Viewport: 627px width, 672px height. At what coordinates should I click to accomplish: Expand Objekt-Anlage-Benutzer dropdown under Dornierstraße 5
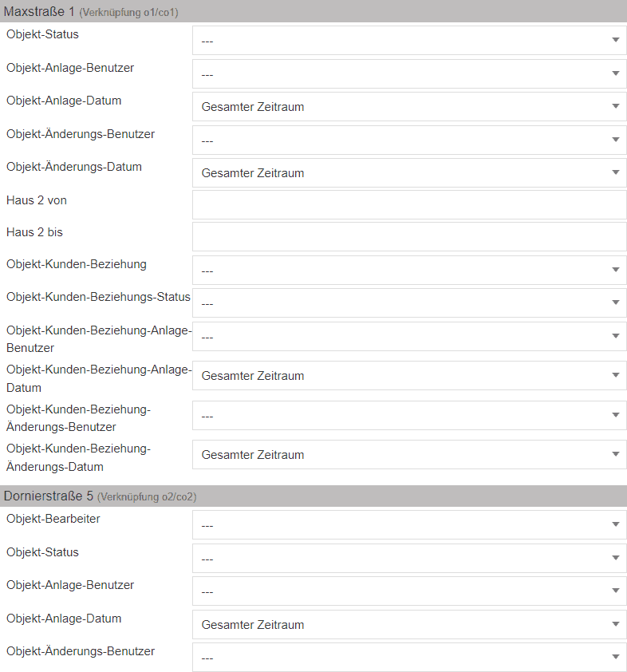(x=408, y=591)
